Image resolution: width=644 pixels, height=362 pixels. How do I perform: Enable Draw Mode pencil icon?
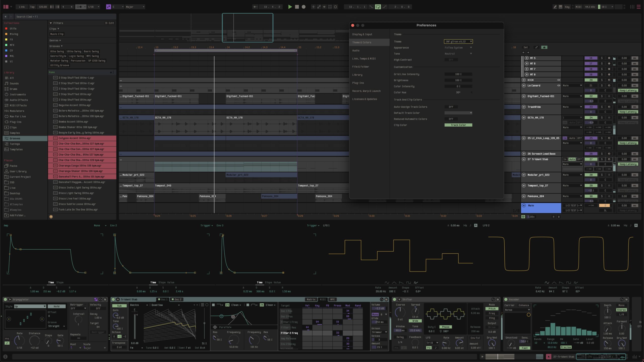[555, 7]
